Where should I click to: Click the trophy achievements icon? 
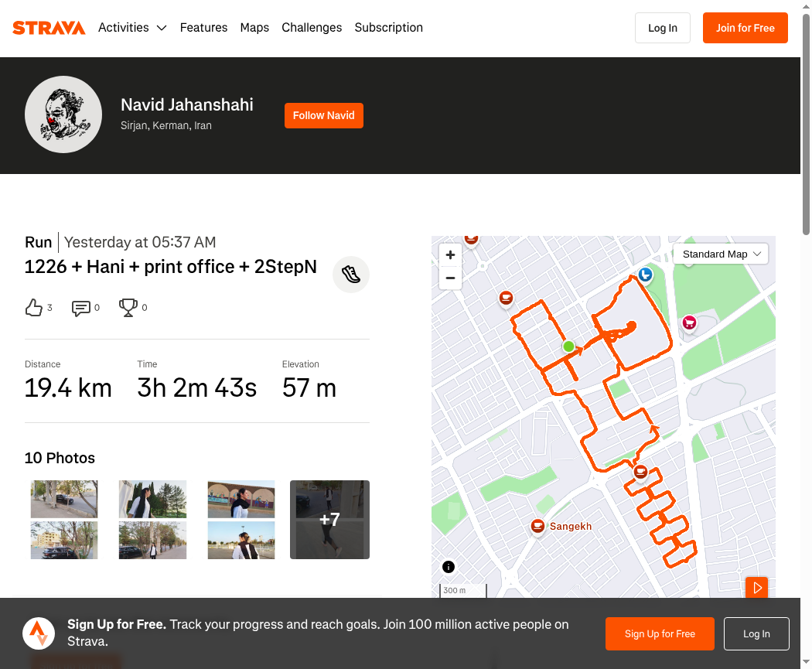[128, 308]
